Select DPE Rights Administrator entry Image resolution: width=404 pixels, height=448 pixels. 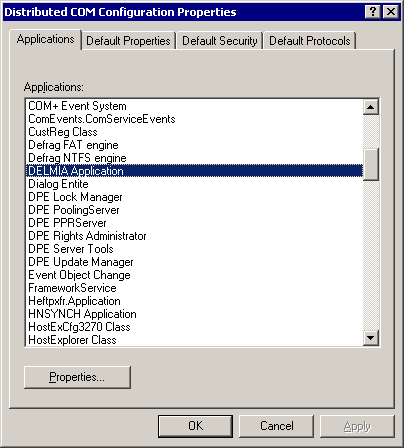coord(194,236)
